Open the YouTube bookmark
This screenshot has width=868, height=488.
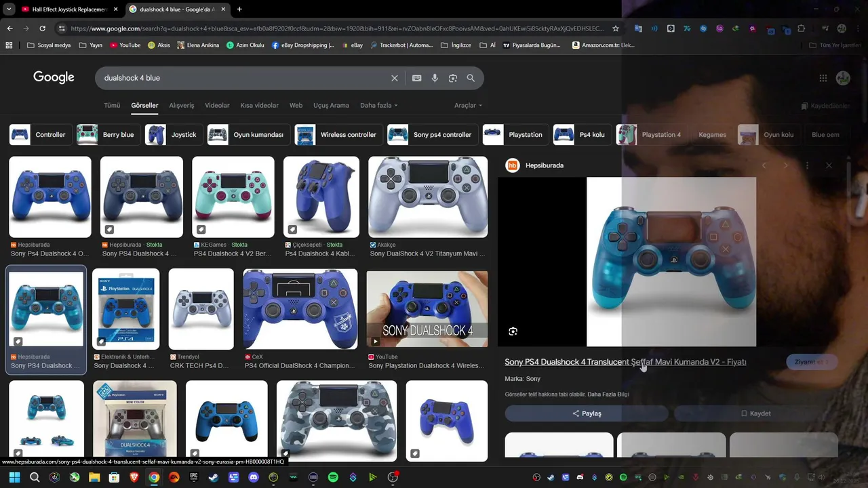pos(125,45)
